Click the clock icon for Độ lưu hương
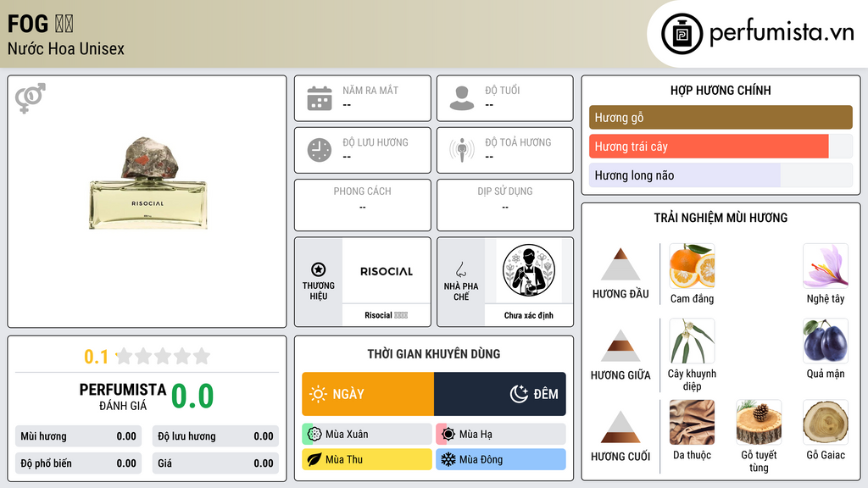Viewport: 868px width, 488px height. (320, 150)
